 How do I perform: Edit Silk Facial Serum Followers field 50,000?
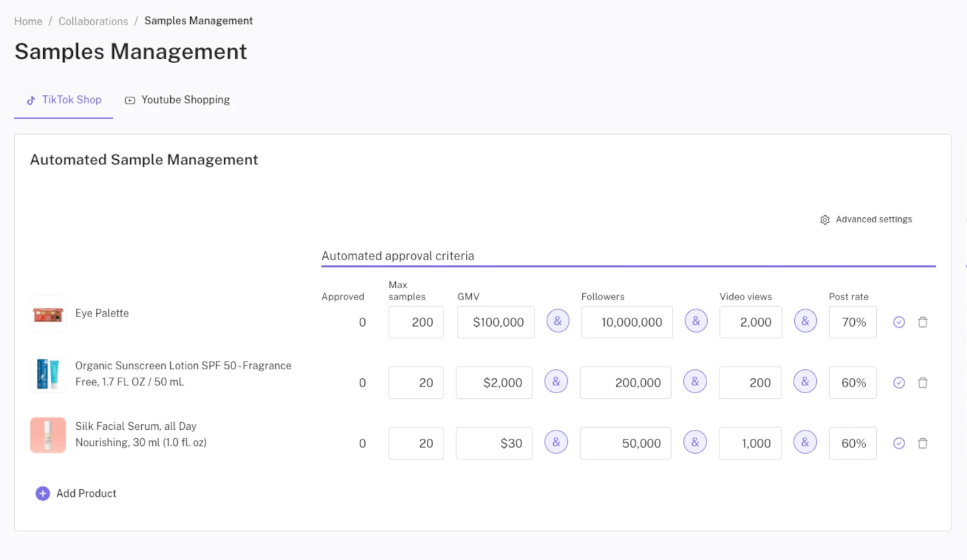coord(625,443)
